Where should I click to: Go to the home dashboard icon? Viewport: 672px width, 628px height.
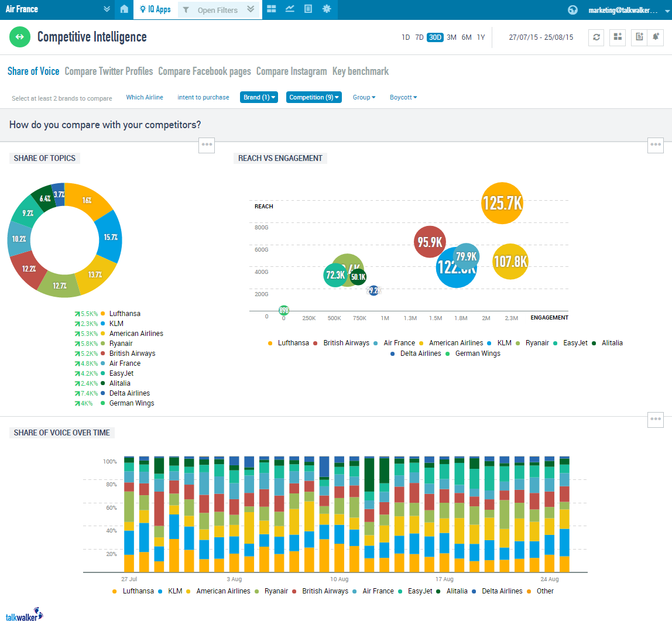(124, 9)
